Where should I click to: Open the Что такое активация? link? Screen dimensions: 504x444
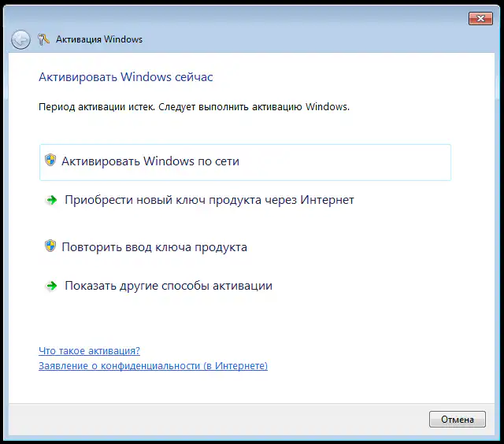tap(89, 350)
